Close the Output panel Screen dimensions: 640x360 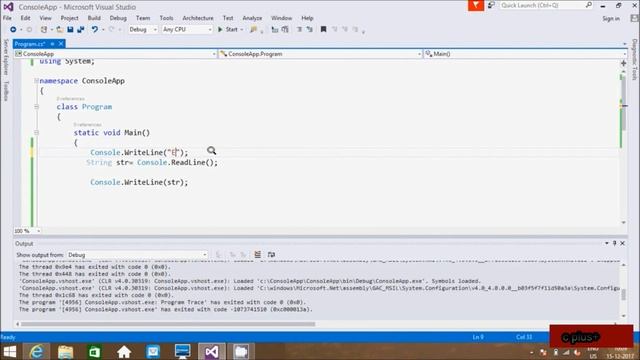622,243
